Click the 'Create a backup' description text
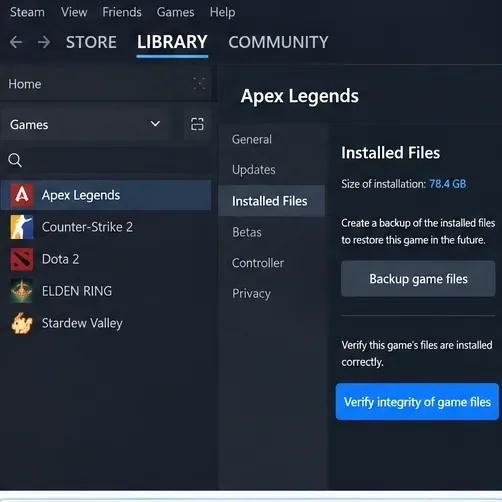Image resolution: width=502 pixels, height=502 pixels. pyautogui.click(x=418, y=231)
